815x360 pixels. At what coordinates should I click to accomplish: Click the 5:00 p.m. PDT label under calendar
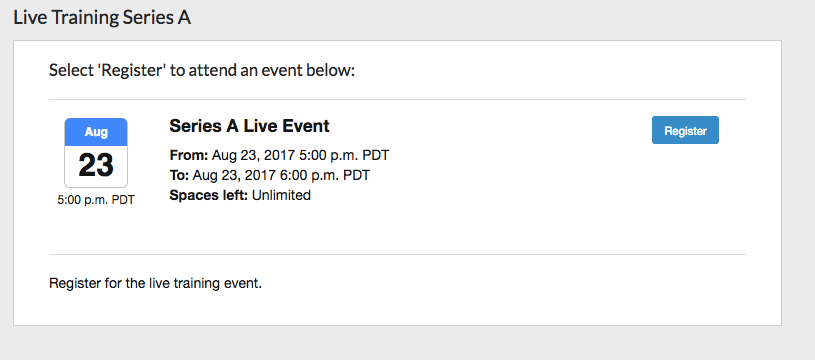[96, 200]
